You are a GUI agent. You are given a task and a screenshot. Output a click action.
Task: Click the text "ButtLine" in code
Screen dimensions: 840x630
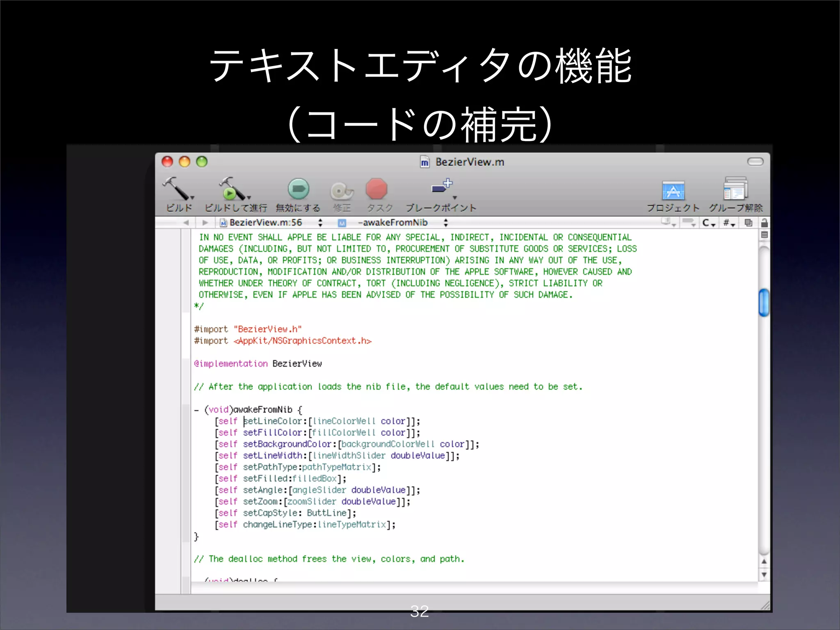(x=327, y=513)
